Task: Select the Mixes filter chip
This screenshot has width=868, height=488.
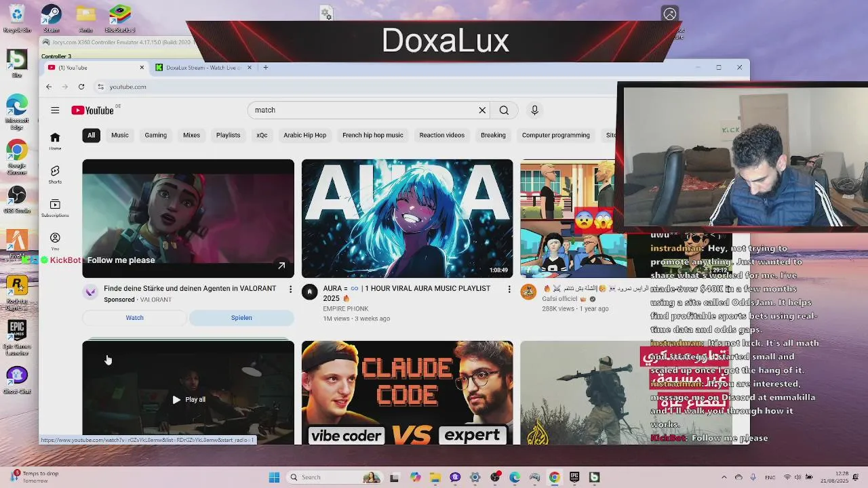Action: tap(191, 135)
